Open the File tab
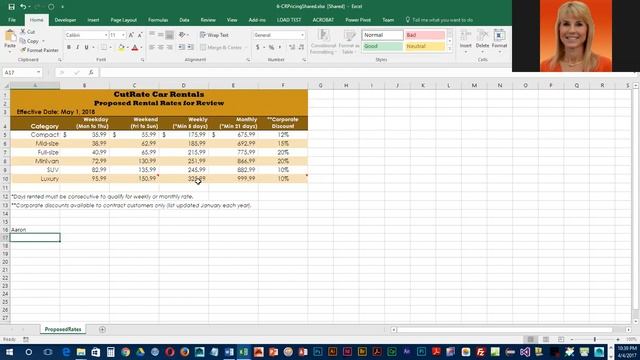Image resolution: width=640 pixels, height=360 pixels. pyautogui.click(x=12, y=20)
